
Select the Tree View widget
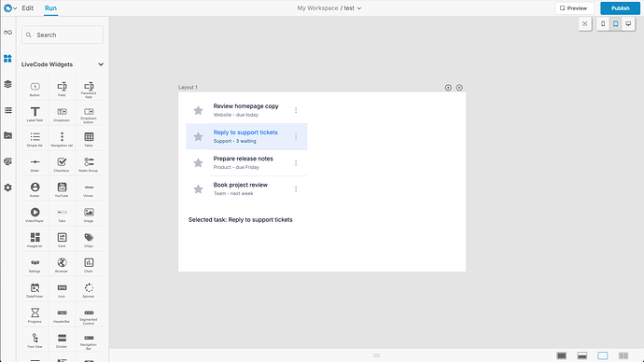click(35, 341)
